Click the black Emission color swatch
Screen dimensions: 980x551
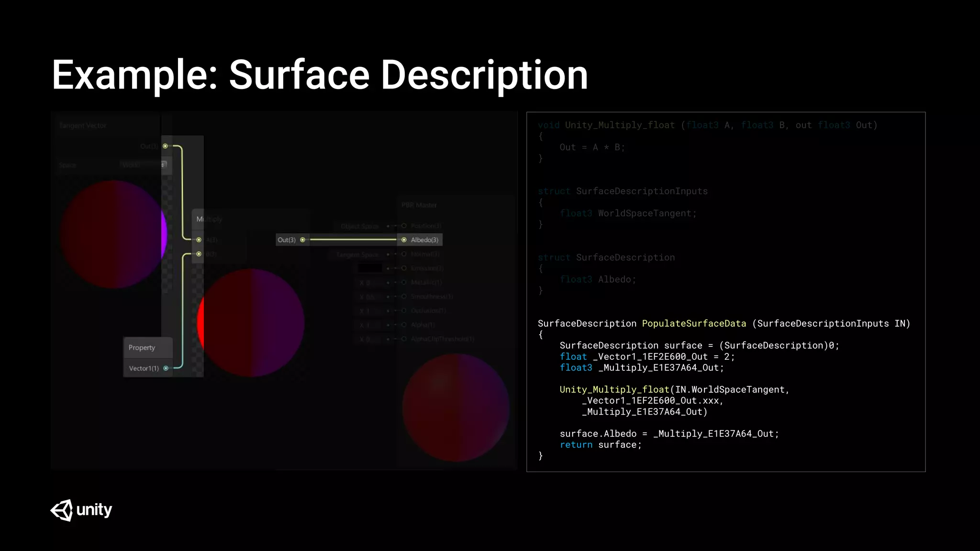370,268
